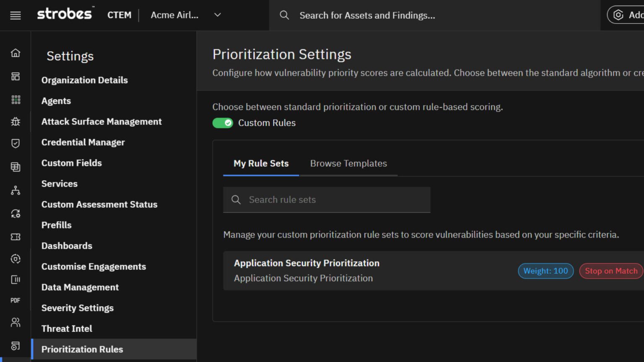Open the Assets grid icon in sidebar
Viewport: 644px width, 362px height.
point(16,99)
